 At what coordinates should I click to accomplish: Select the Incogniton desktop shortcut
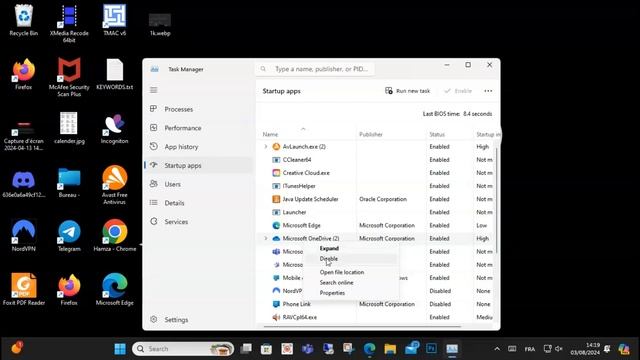pyautogui.click(x=114, y=128)
